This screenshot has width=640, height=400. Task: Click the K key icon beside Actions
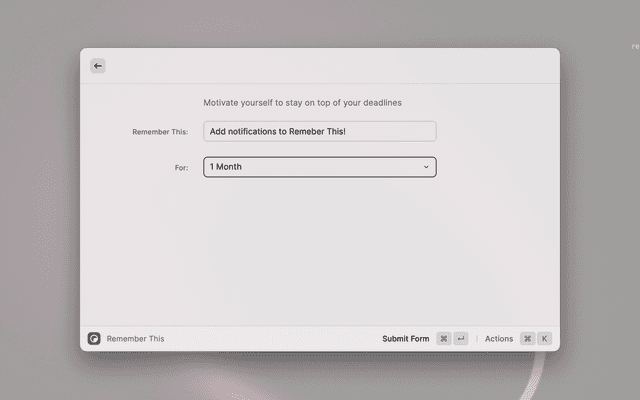tap(545, 339)
